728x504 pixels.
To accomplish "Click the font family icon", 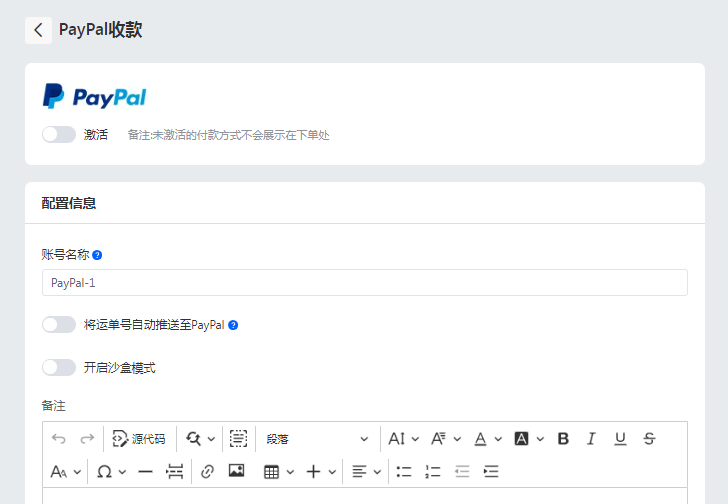I will [438, 439].
